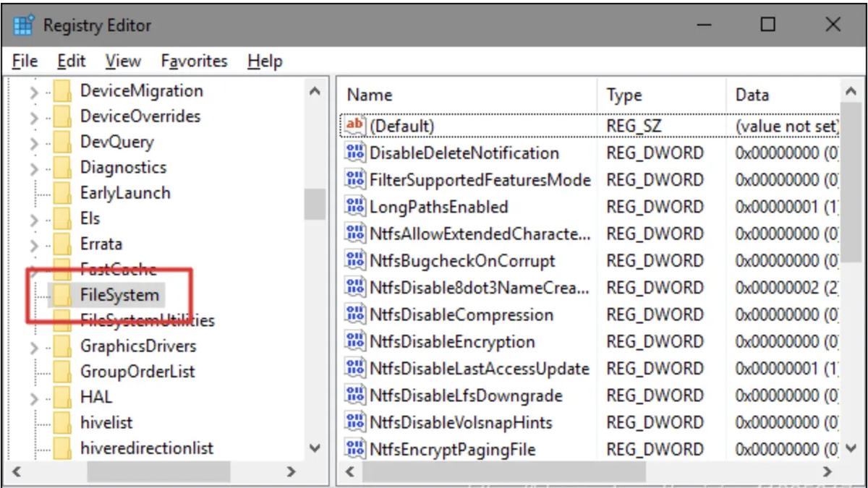The width and height of the screenshot is (868, 488).
Task: Expand the DeviceMigration key
Action: coord(33,92)
